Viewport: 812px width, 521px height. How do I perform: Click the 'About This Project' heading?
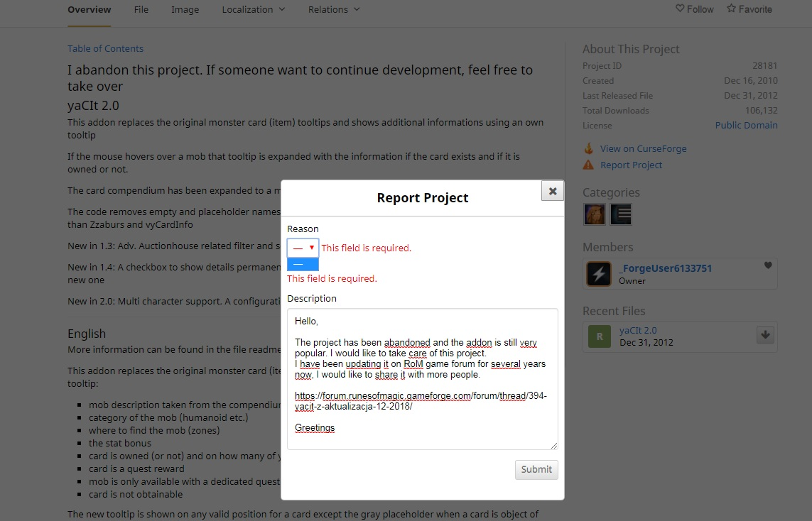point(631,49)
